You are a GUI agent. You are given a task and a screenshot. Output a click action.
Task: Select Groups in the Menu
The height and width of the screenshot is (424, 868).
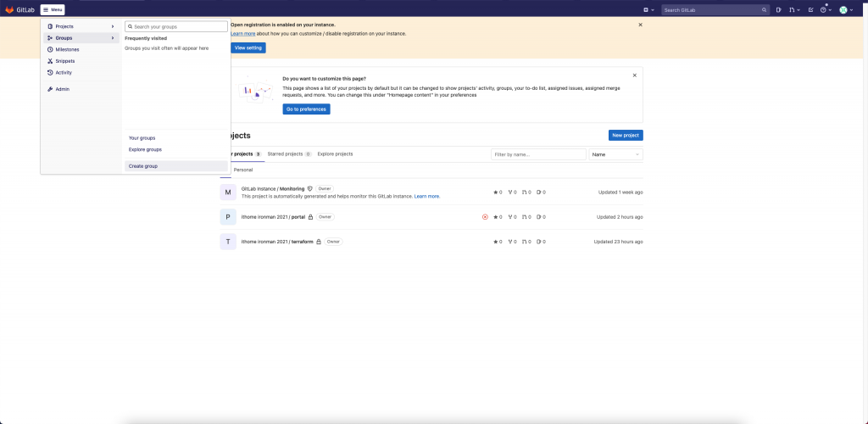[81, 38]
